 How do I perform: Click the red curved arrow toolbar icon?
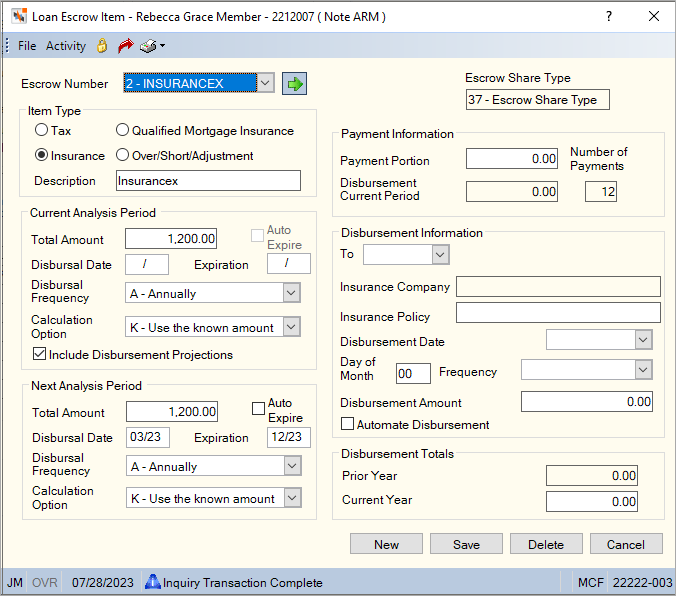125,45
